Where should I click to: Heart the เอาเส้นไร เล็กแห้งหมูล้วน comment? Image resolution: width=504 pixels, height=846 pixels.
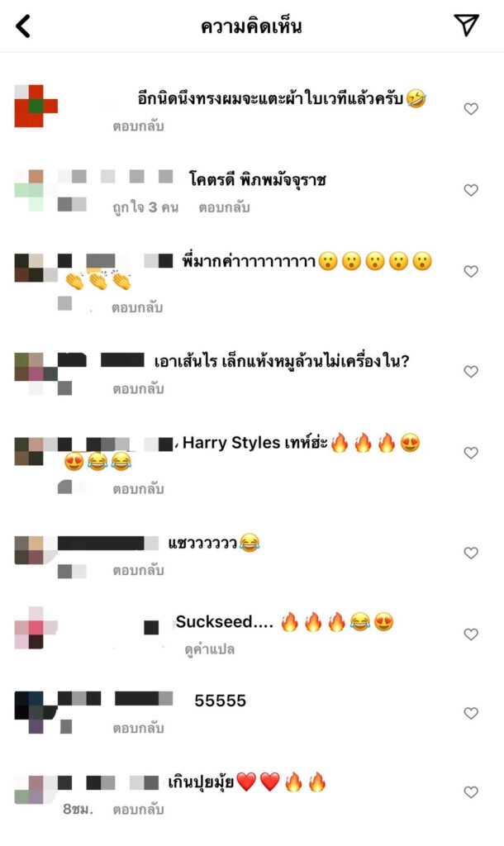coord(471,372)
